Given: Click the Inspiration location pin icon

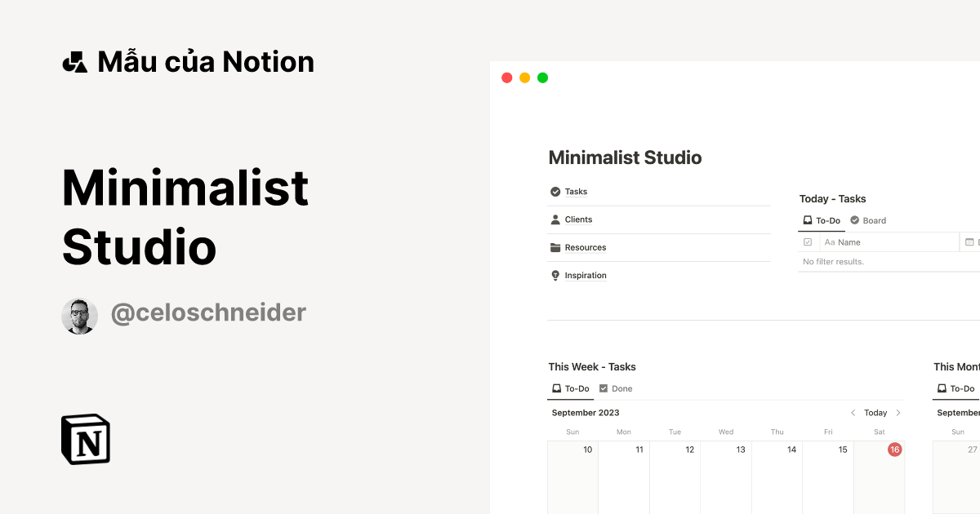Looking at the screenshot, I should point(555,275).
